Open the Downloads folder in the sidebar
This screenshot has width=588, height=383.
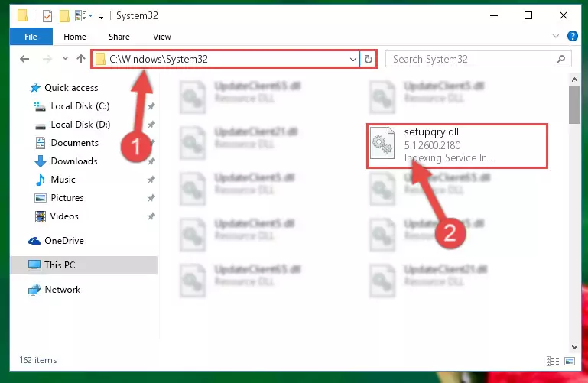[74, 161]
